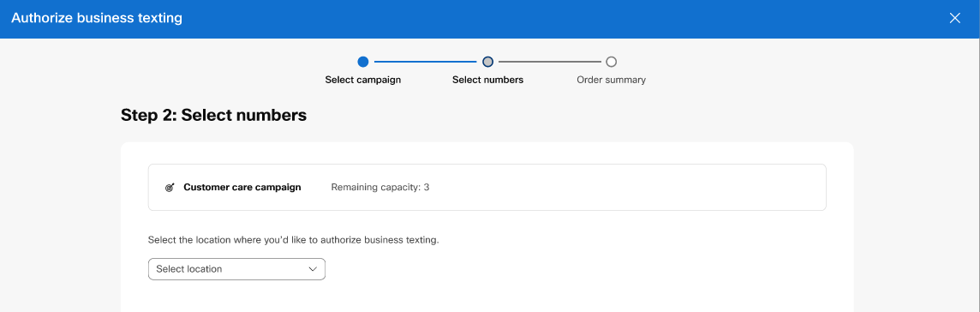Click the Select numbers step label
Image resolution: width=980 pixels, height=312 pixels.
488,80
